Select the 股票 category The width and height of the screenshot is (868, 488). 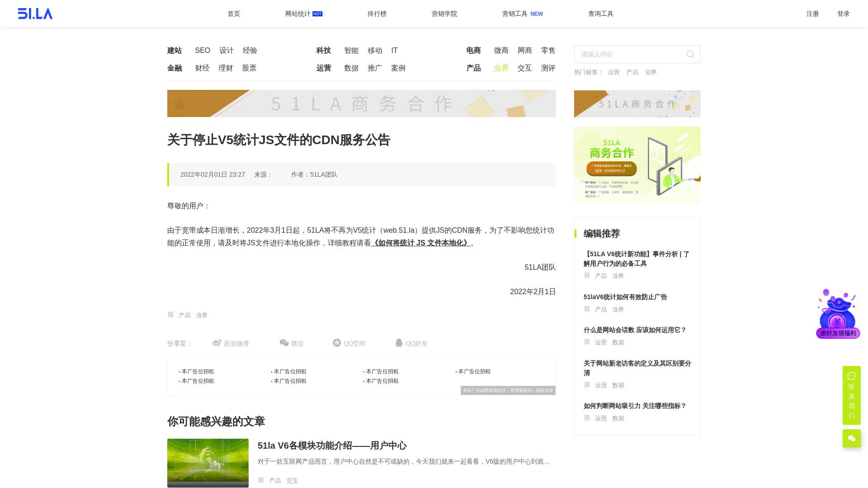[249, 68]
